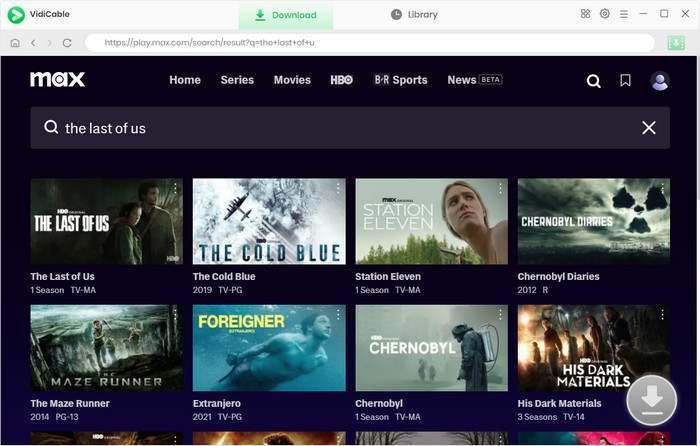Open options dots on The Last of Us card
This screenshot has width=700, height=446.
pos(175,188)
